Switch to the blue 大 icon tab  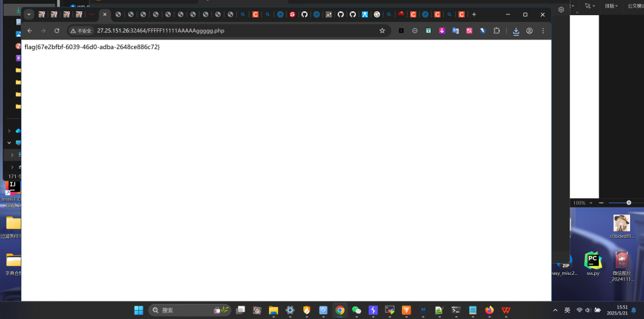[365, 14]
